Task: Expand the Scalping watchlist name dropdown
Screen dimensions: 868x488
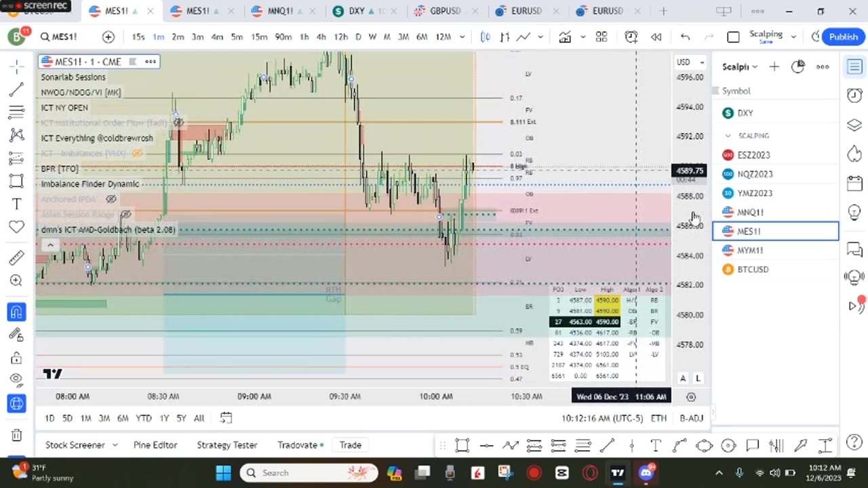Action: [x=741, y=66]
